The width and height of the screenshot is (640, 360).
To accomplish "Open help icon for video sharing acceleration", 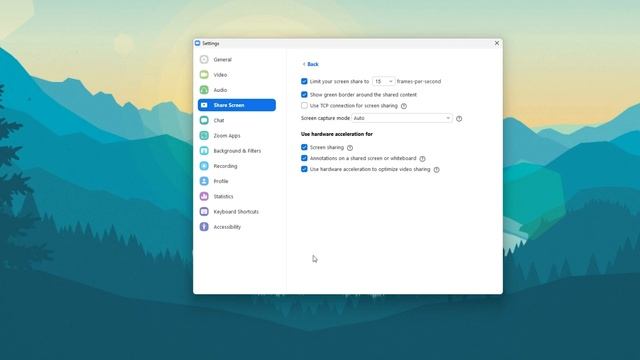I will tap(436, 170).
